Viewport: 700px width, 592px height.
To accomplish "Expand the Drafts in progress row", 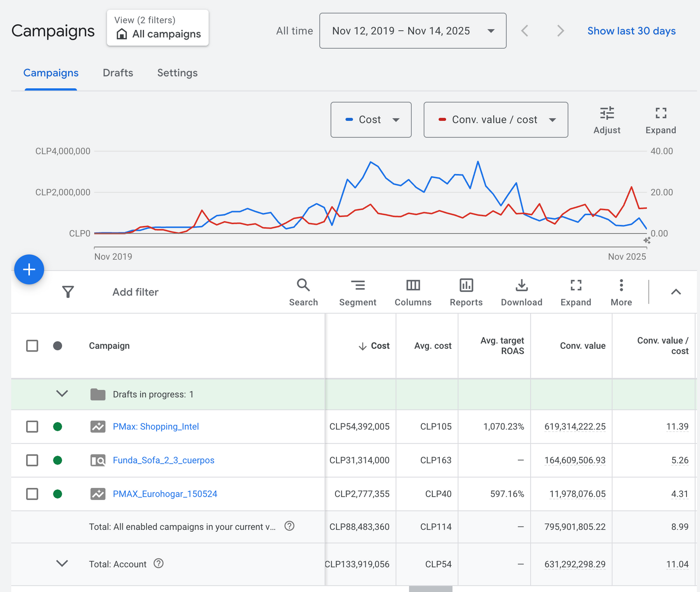I will 62,394.
